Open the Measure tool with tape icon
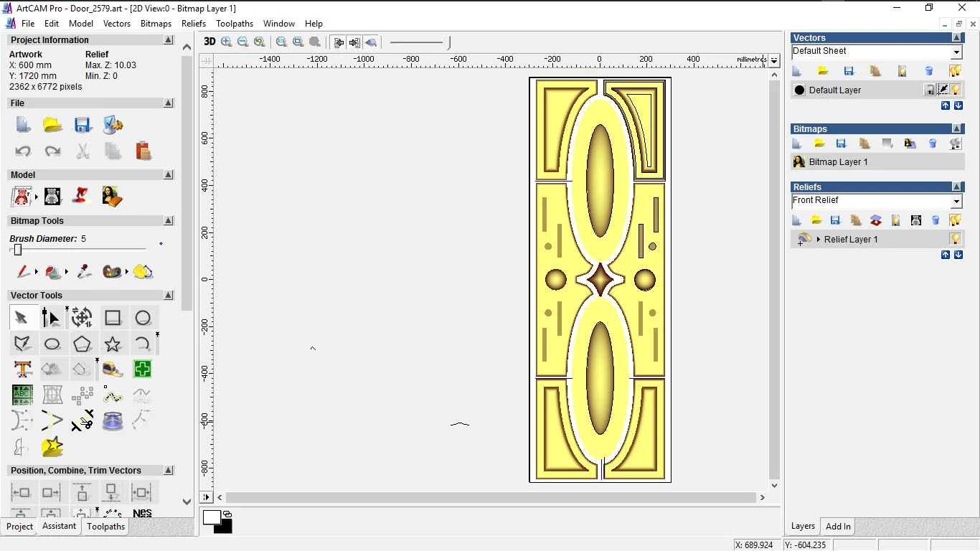This screenshot has width=980, height=551. click(x=113, y=369)
